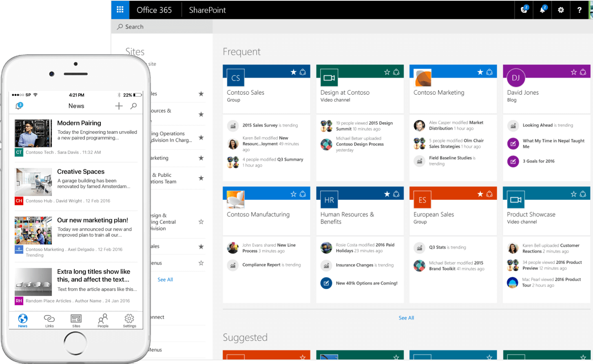
Task: Follow Contoso Manufacturing via its star icon
Action: 293,193
